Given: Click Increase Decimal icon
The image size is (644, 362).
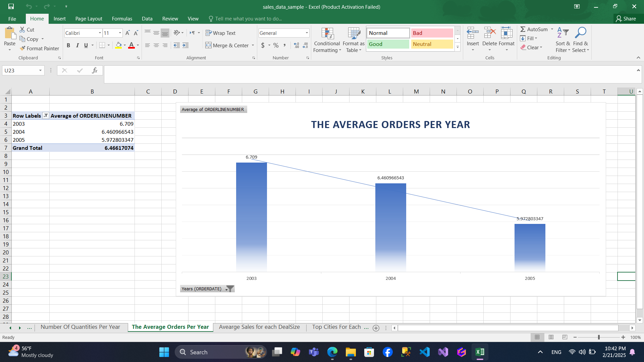Looking at the screenshot, I should point(297,45).
